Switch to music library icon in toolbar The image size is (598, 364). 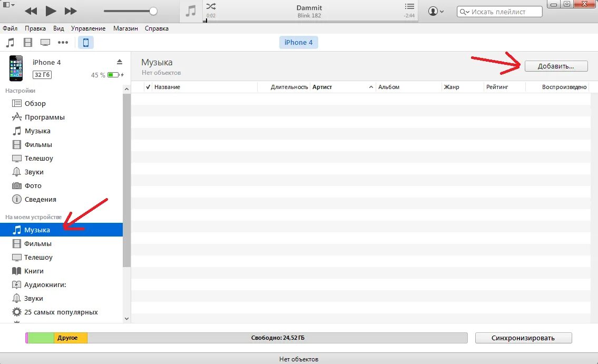(11, 42)
